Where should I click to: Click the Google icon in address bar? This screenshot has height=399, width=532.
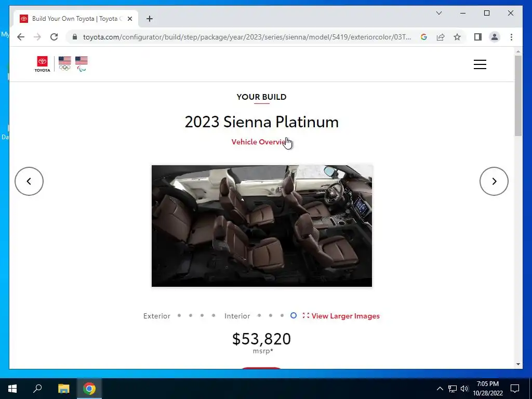424,37
